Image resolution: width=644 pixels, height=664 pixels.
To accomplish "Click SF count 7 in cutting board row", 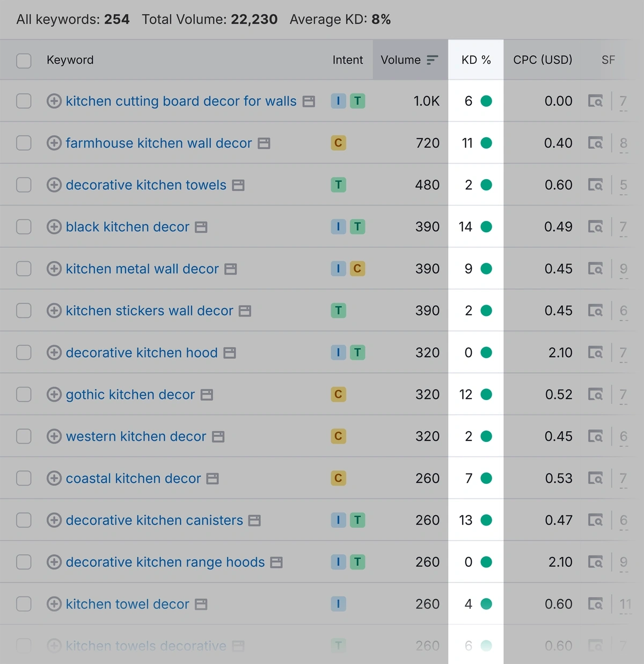I will (x=623, y=101).
